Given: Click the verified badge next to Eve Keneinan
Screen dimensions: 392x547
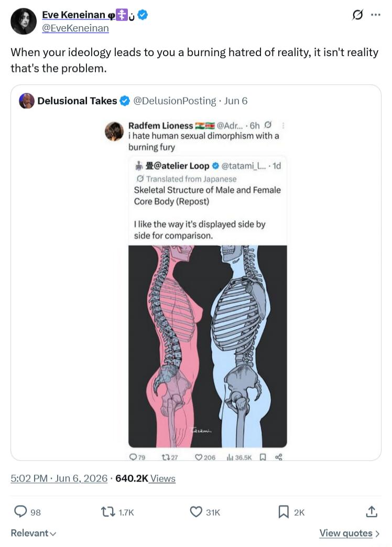Looking at the screenshot, I should point(143,15).
